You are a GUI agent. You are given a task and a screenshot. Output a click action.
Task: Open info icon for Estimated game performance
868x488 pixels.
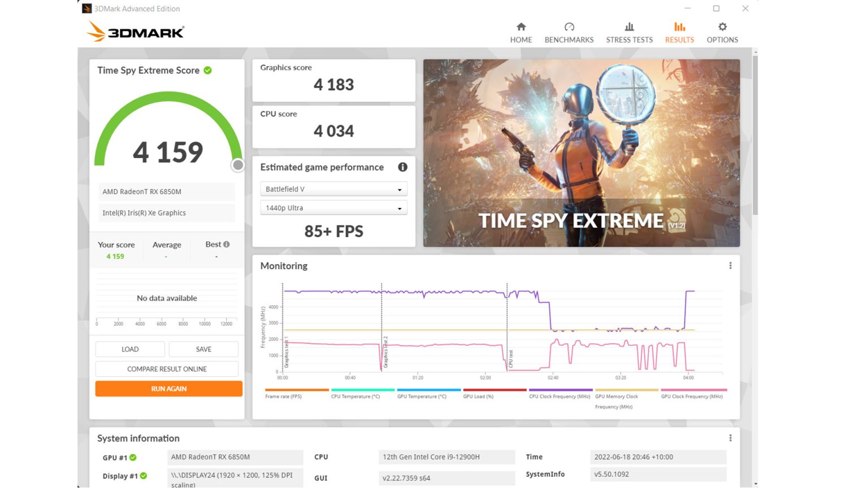point(402,167)
